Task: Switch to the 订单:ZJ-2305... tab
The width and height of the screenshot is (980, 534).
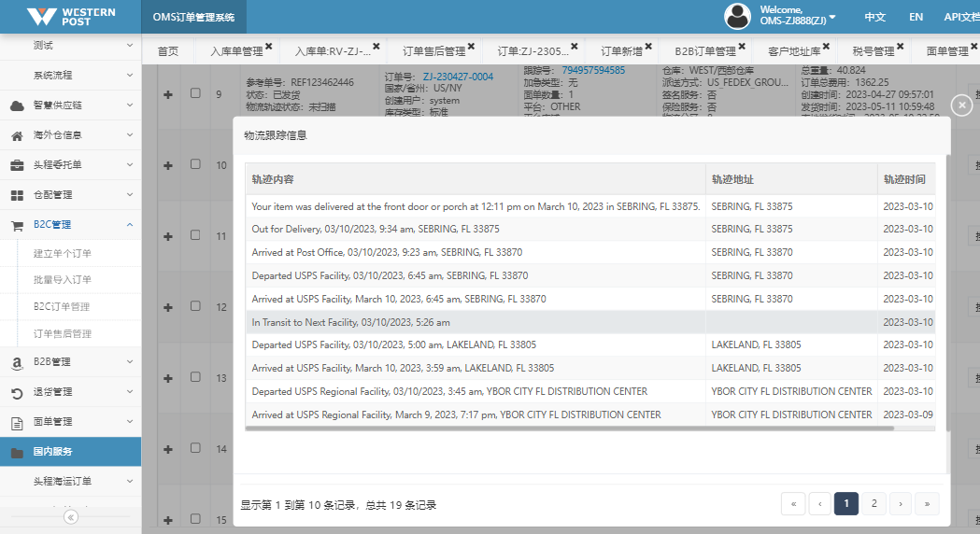Action: 533,51
